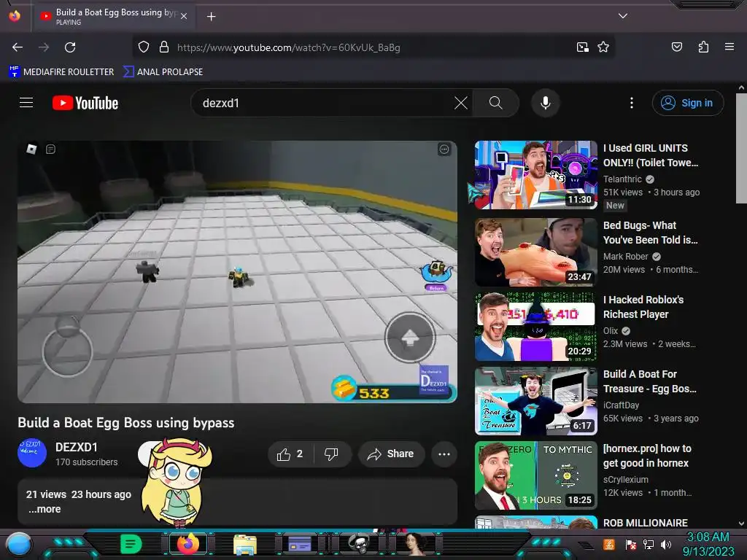This screenshot has width=747, height=560.
Task: Open the Extensions puzzle icon
Action: click(x=703, y=47)
